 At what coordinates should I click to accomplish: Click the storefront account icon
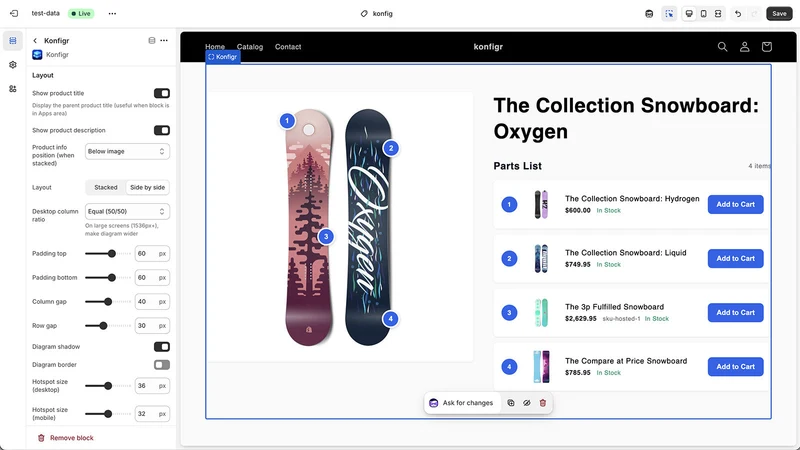tap(744, 47)
